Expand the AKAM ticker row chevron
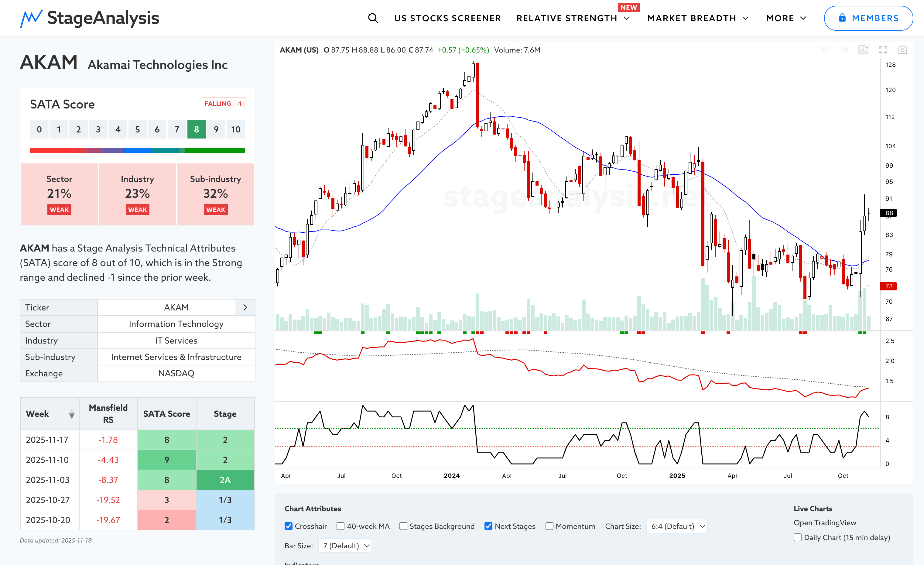Image resolution: width=924 pixels, height=565 pixels. 245,307
